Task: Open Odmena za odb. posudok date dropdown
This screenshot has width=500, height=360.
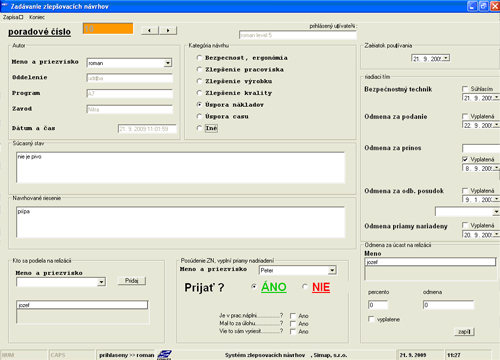Action: coord(496,199)
